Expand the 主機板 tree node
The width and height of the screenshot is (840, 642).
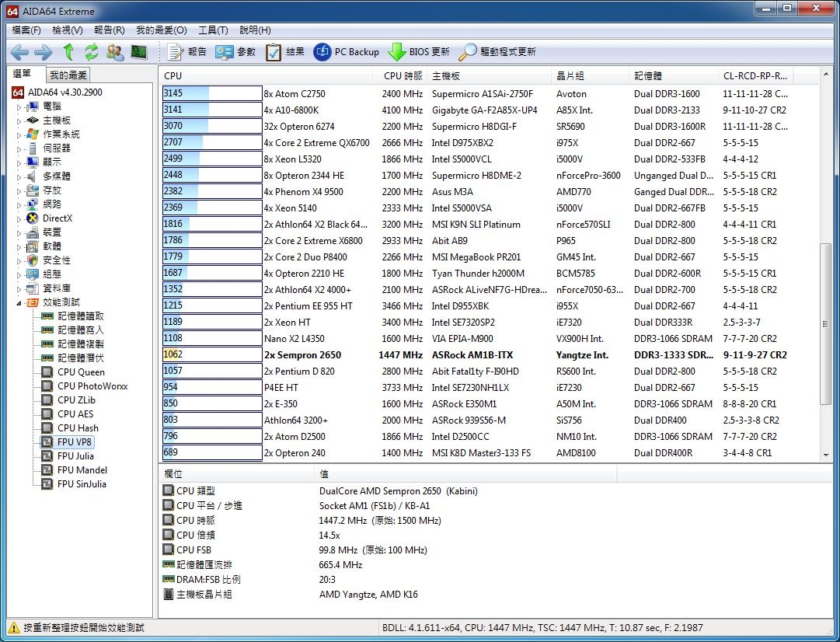click(x=19, y=120)
